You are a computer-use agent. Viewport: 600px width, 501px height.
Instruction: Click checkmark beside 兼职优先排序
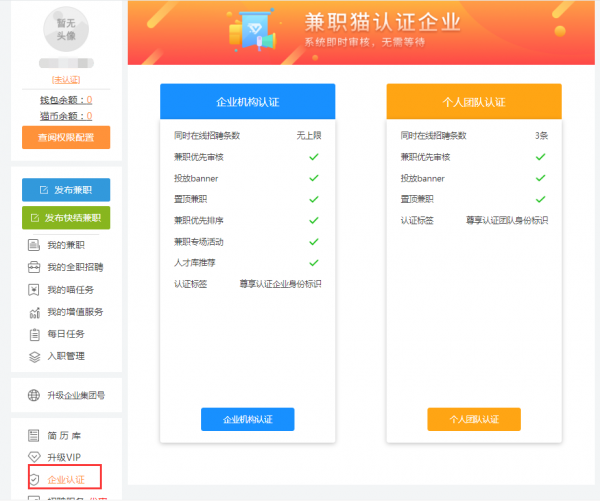314,220
